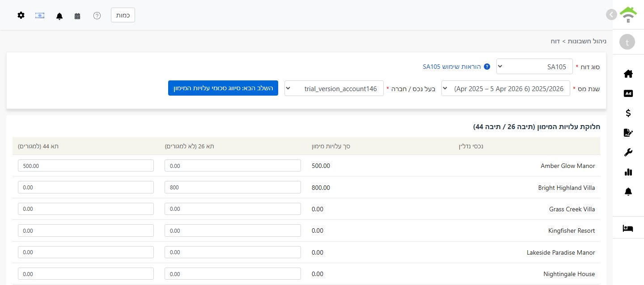The width and height of the screenshot is (644, 285).
Task: Click total finance cost 800.00
Action: (x=321, y=188)
